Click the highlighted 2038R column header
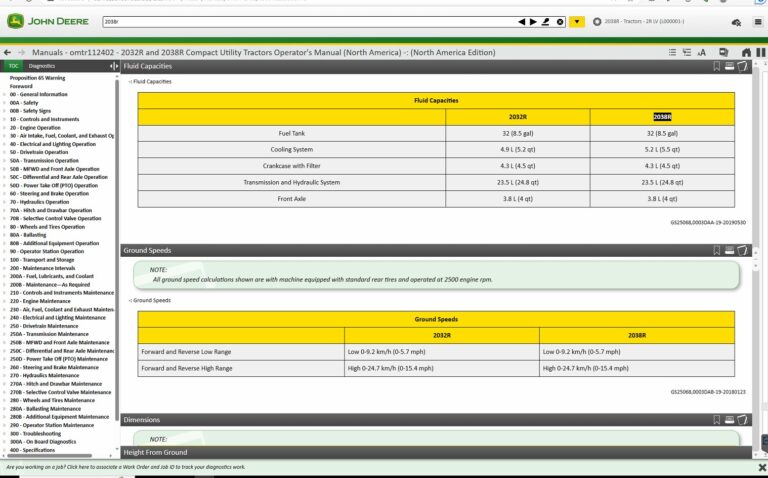The height and width of the screenshot is (478, 768). click(662, 117)
